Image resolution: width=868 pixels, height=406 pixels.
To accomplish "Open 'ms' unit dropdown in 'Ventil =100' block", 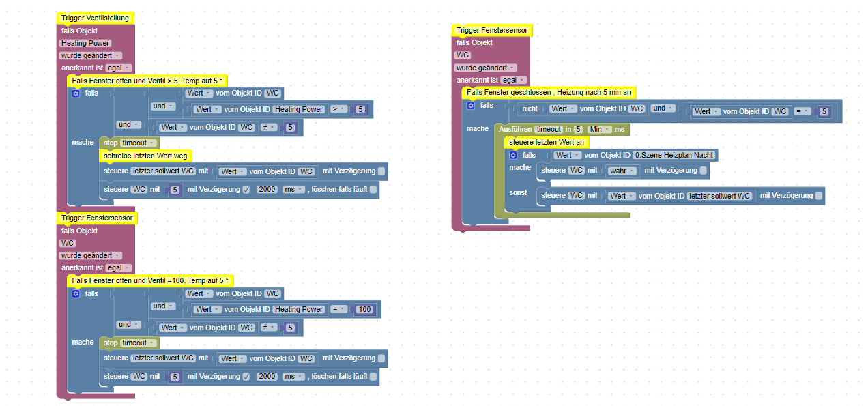I will click(x=293, y=376).
